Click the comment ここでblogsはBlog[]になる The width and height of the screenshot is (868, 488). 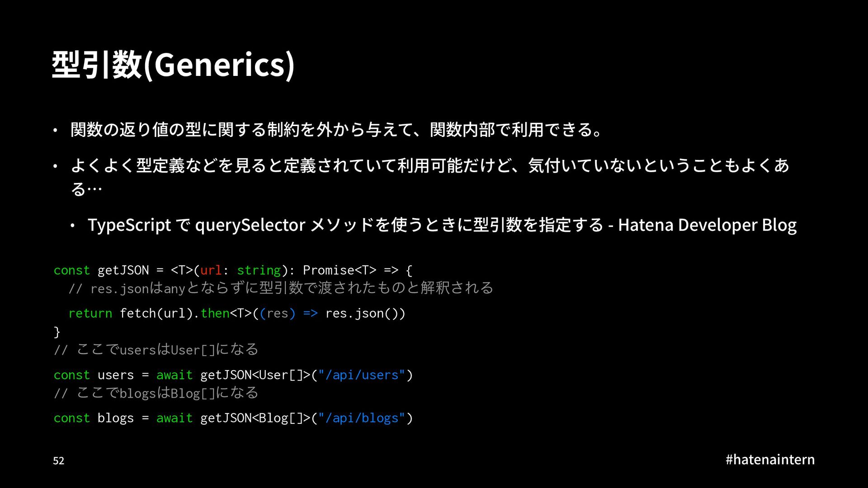156,393
